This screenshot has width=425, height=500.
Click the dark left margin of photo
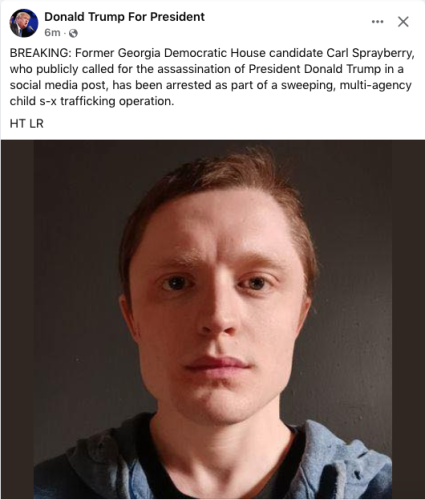point(17,319)
